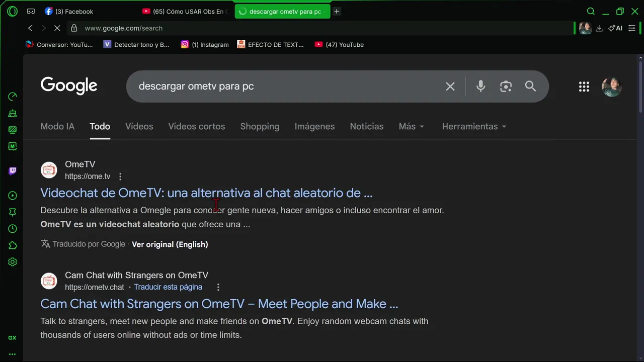Start voice search with microphone icon
Viewport: 644px width, 362px height.
click(480, 86)
